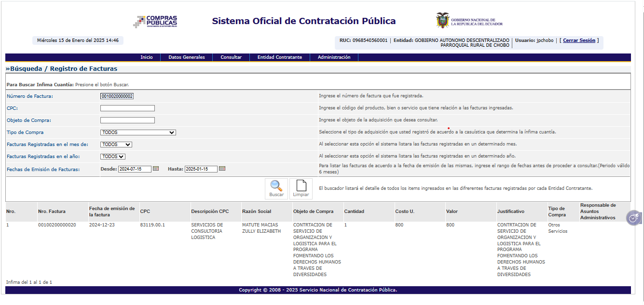Open the Entidad Contratante menu
644x305 pixels.
pyautogui.click(x=280, y=57)
